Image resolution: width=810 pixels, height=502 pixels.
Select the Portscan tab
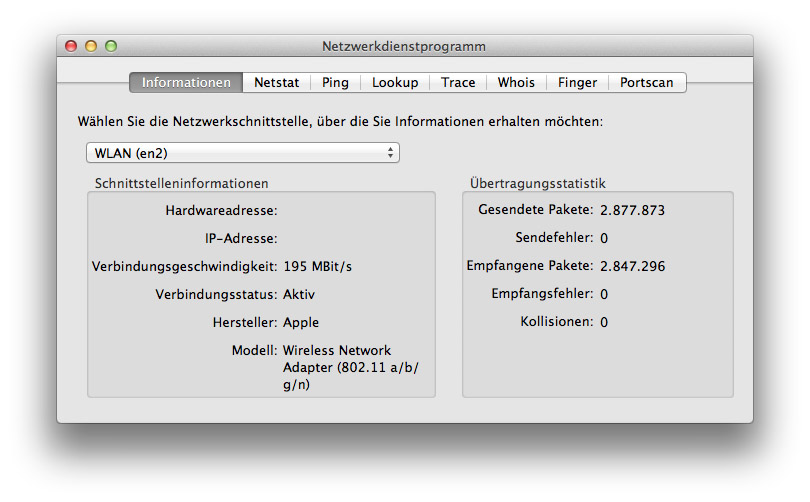pyautogui.click(x=647, y=83)
